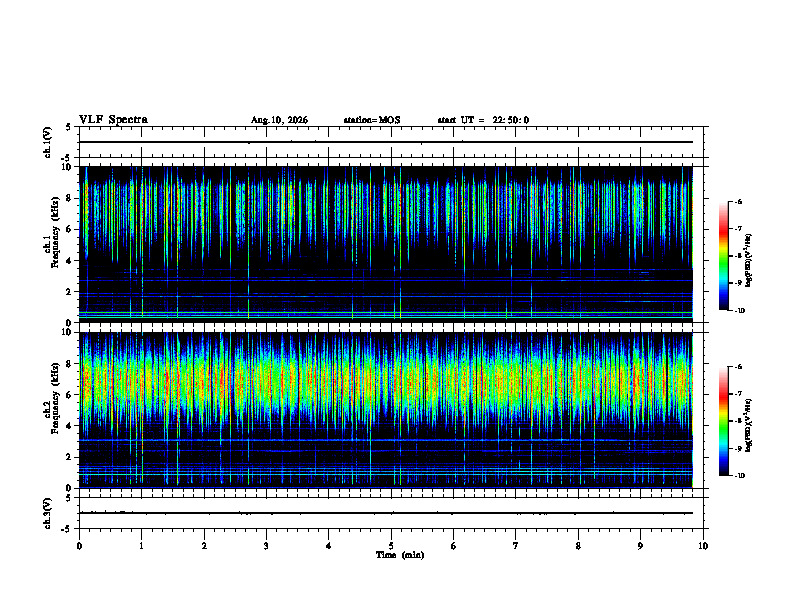
Task: Click the time axis tick label "1"
Action: [x=141, y=546]
